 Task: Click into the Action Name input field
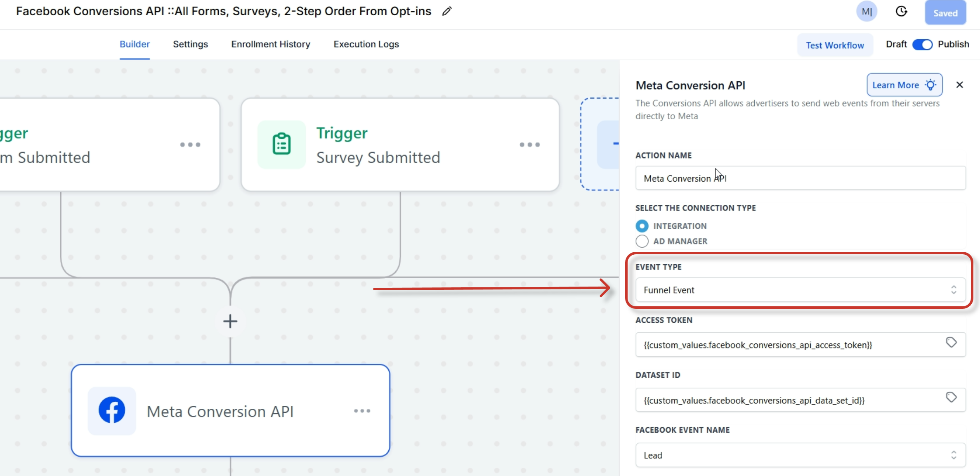[x=800, y=178]
